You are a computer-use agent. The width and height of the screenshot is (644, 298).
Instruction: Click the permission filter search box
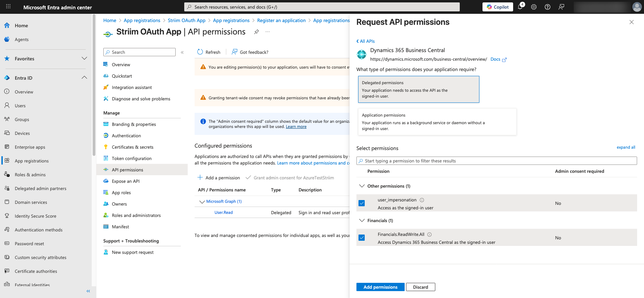coord(448,161)
